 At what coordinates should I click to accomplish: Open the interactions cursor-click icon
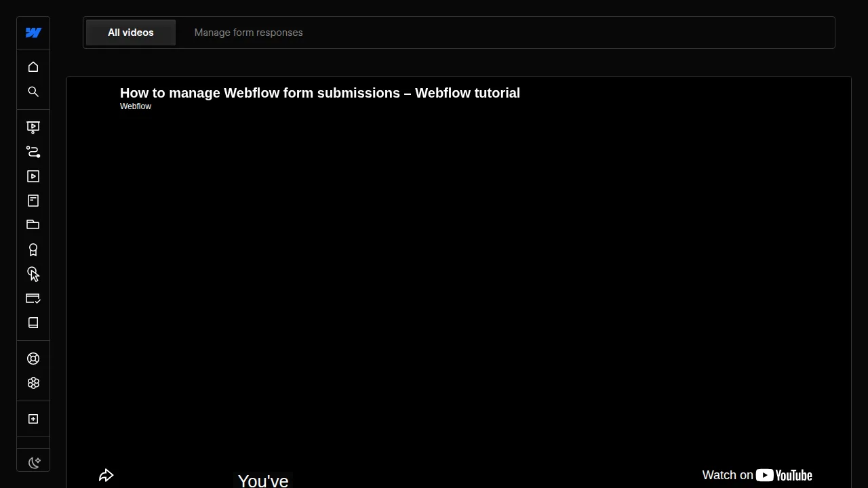tap(33, 274)
